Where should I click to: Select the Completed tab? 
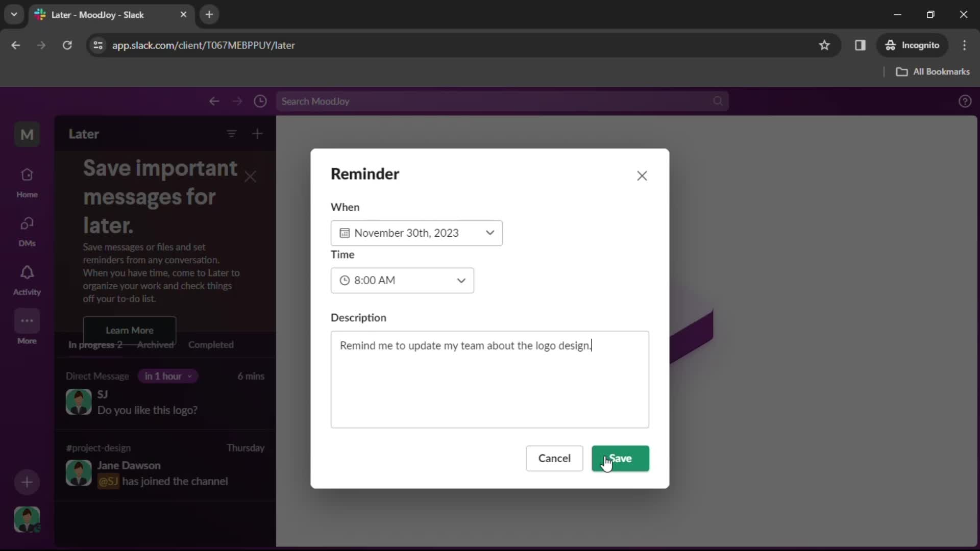[x=211, y=344]
